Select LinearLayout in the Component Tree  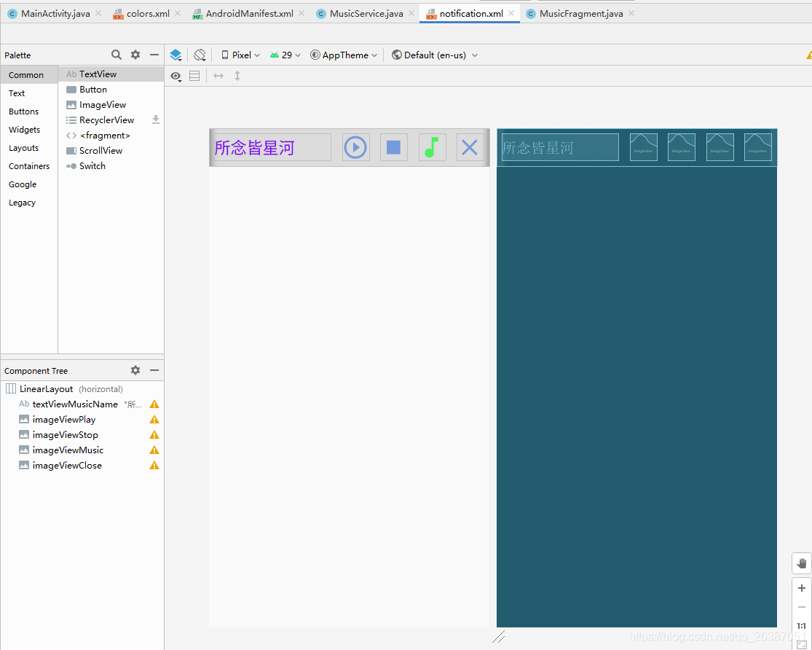(82, 388)
